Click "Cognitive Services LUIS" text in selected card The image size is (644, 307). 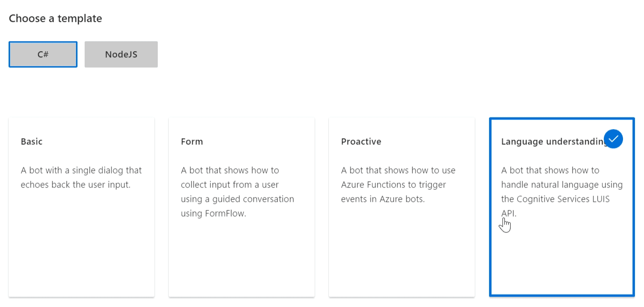tap(566, 199)
